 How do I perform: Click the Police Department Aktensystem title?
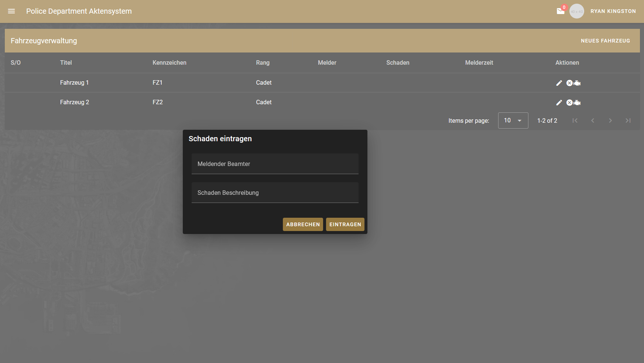(x=79, y=11)
